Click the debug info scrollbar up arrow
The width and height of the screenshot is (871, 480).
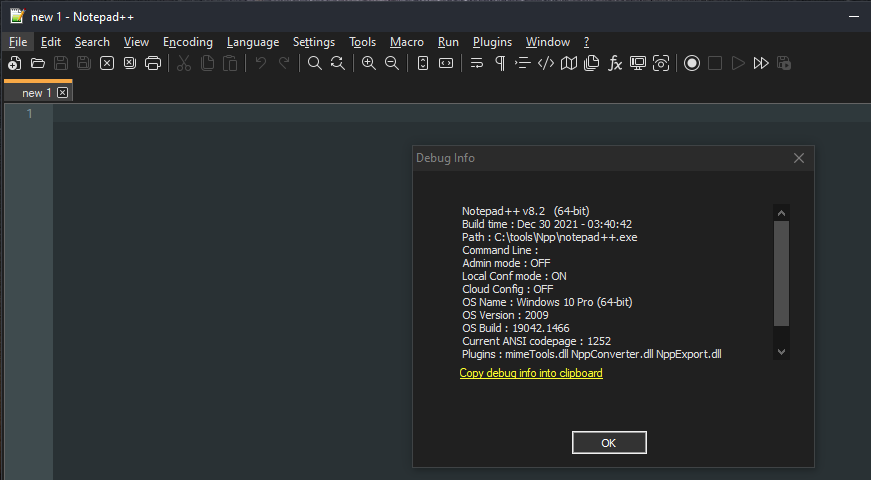(782, 213)
